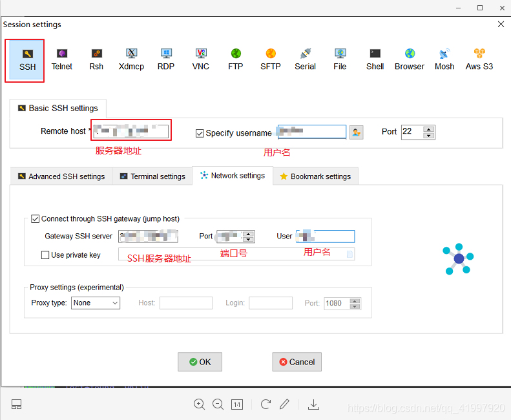Choose the Rsh session type

click(96, 60)
